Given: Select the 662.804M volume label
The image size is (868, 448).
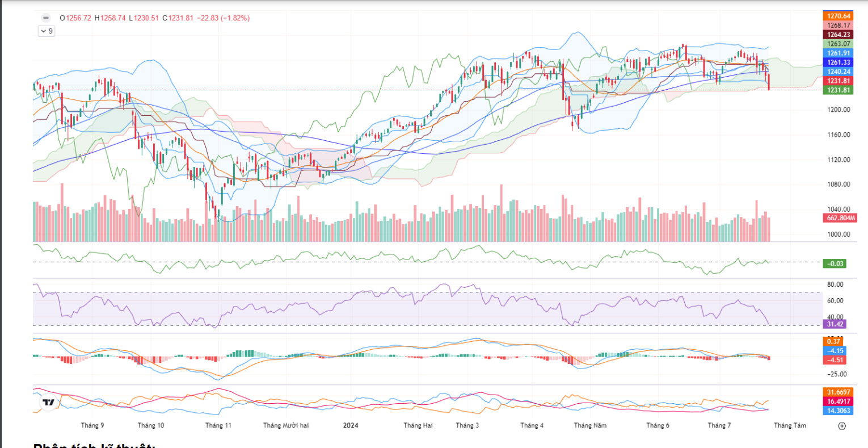Looking at the screenshot, I should click(x=840, y=218).
